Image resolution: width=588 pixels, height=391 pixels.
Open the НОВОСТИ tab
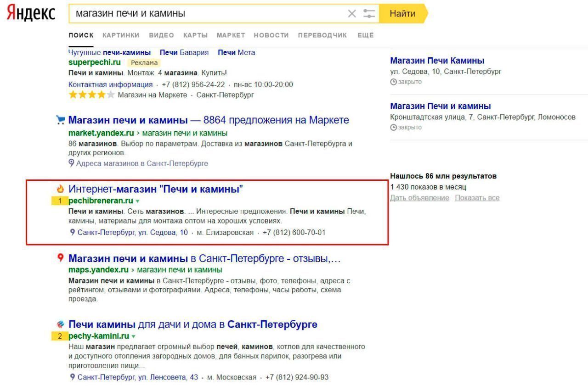[271, 35]
